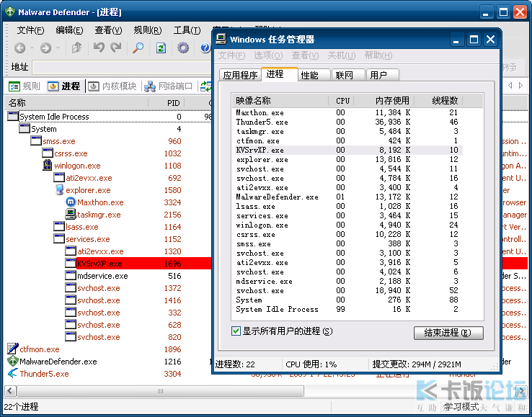
Task: Click the Forward arrow toolbar icon
Action: tap(45, 48)
